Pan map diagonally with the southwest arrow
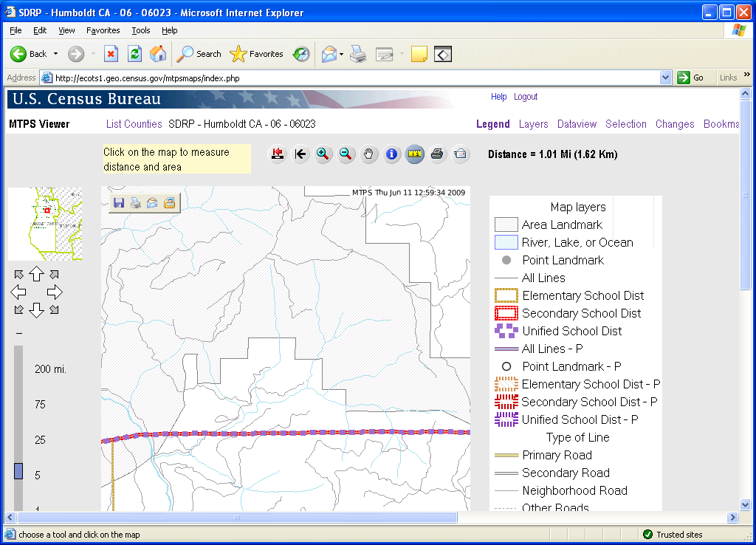This screenshot has height=545, width=756. click(x=18, y=309)
